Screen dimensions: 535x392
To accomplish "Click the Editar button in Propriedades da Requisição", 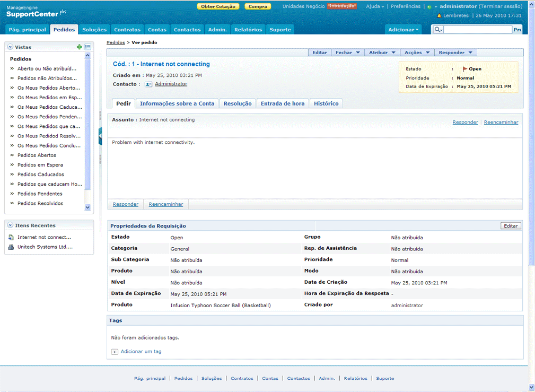I will pyautogui.click(x=511, y=226).
